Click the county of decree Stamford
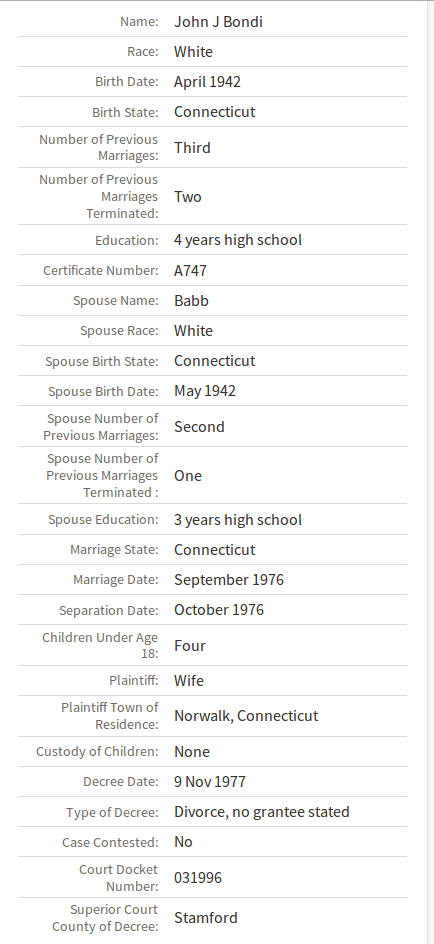Viewport: 434px width, 944px height. tap(206, 918)
